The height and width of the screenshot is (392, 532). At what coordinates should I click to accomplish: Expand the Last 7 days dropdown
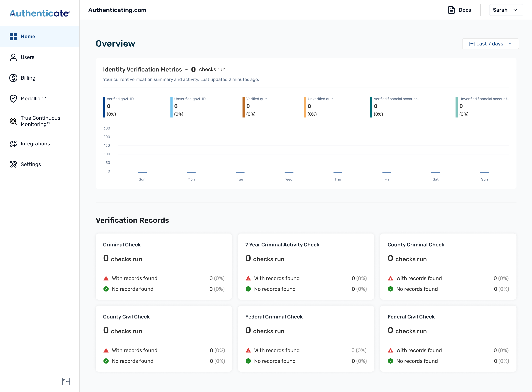click(x=490, y=44)
